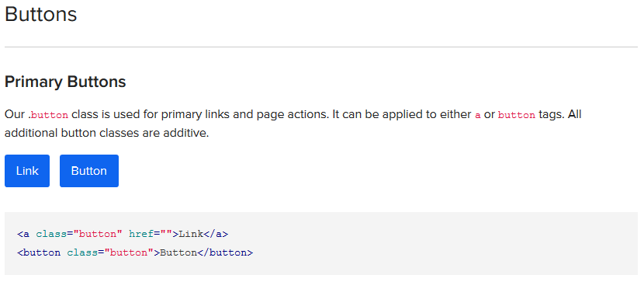
Task: Click the blue Link button
Action: click(x=27, y=171)
